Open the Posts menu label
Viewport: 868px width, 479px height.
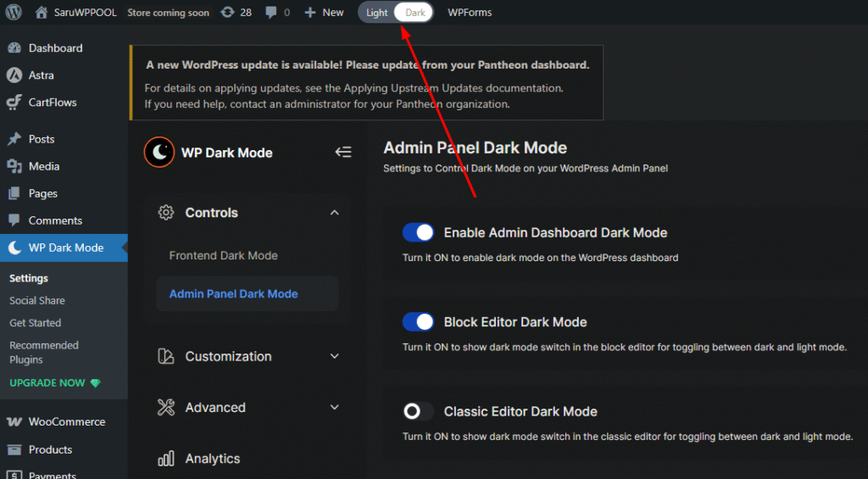tap(42, 139)
